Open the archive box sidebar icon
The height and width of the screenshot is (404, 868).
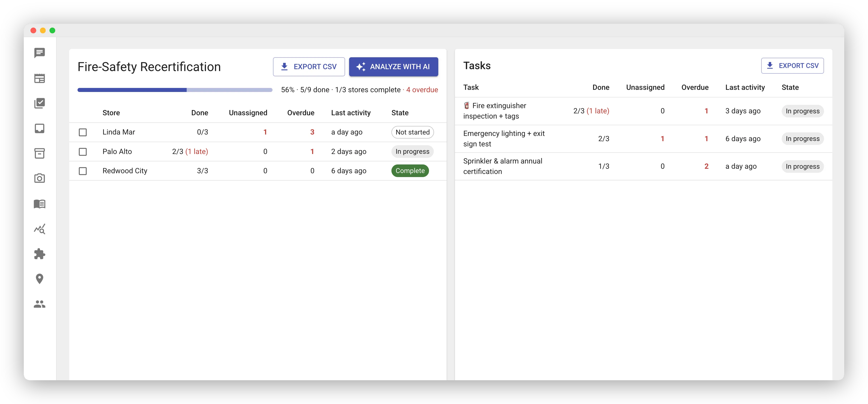[x=39, y=153]
